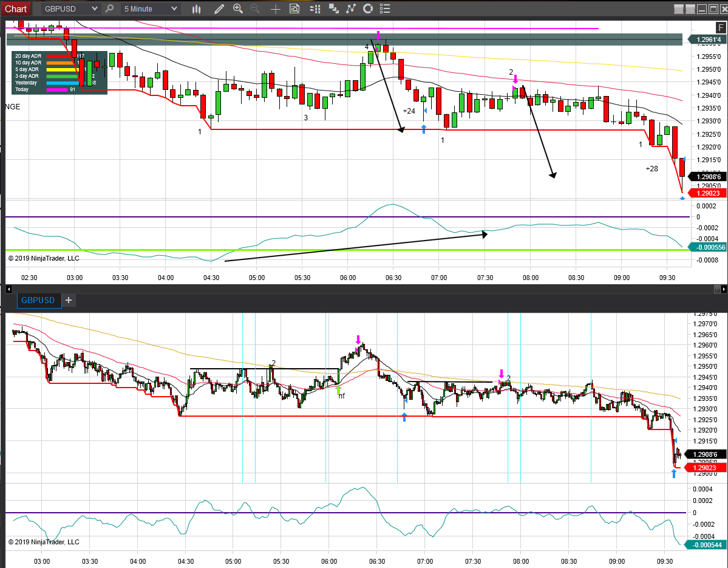Toggle the F fixed scale button
The height and width of the screenshot is (568, 728).
tap(721, 27)
